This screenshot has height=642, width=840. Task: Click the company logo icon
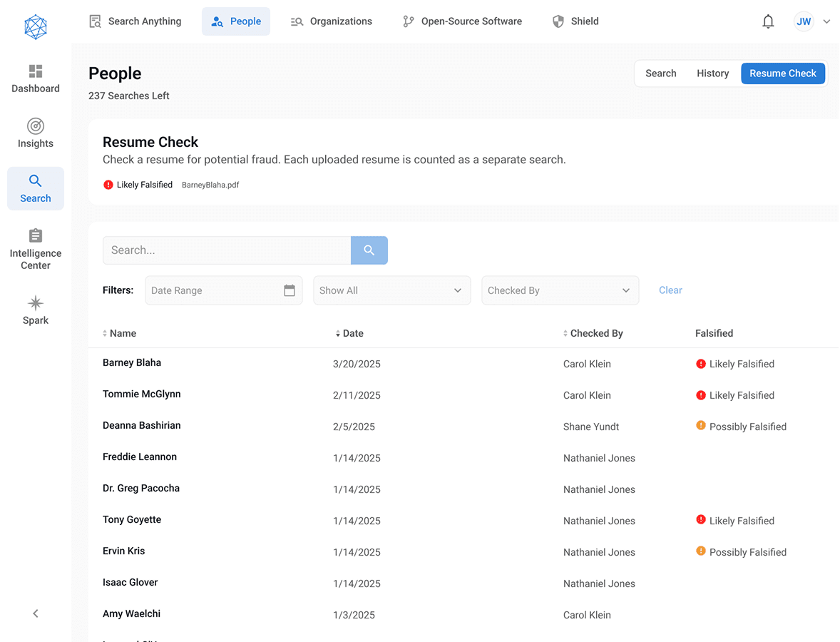(36, 27)
